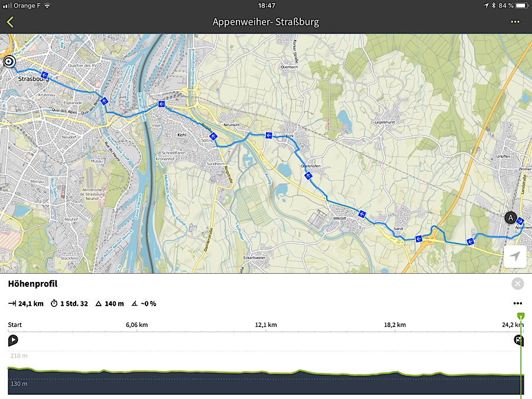
Task: Click the green position handle above the profile
Action: (520, 316)
